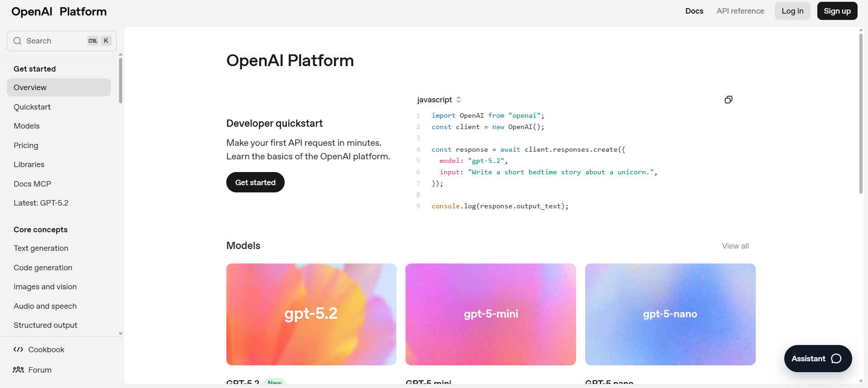Image resolution: width=868 pixels, height=388 pixels.
Task: Open the gpt-5.2 model card
Action: pos(311,314)
